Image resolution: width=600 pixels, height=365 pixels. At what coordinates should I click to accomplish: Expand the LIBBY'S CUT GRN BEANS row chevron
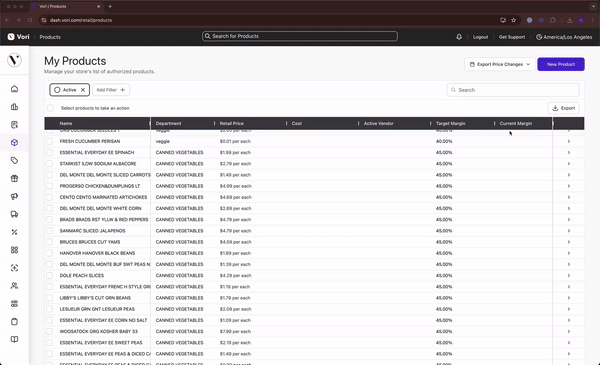[569, 298]
